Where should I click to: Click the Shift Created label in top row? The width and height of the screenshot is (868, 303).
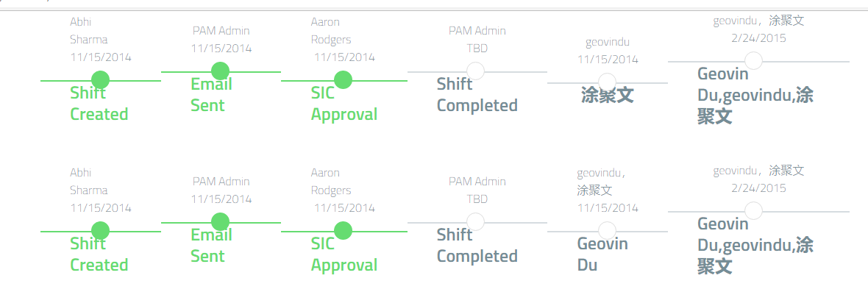tap(99, 104)
